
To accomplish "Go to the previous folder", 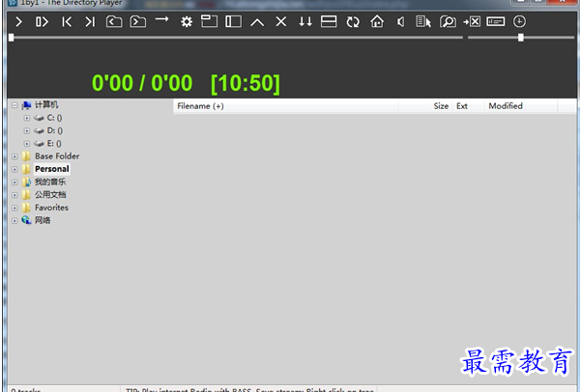I will pos(114,21).
